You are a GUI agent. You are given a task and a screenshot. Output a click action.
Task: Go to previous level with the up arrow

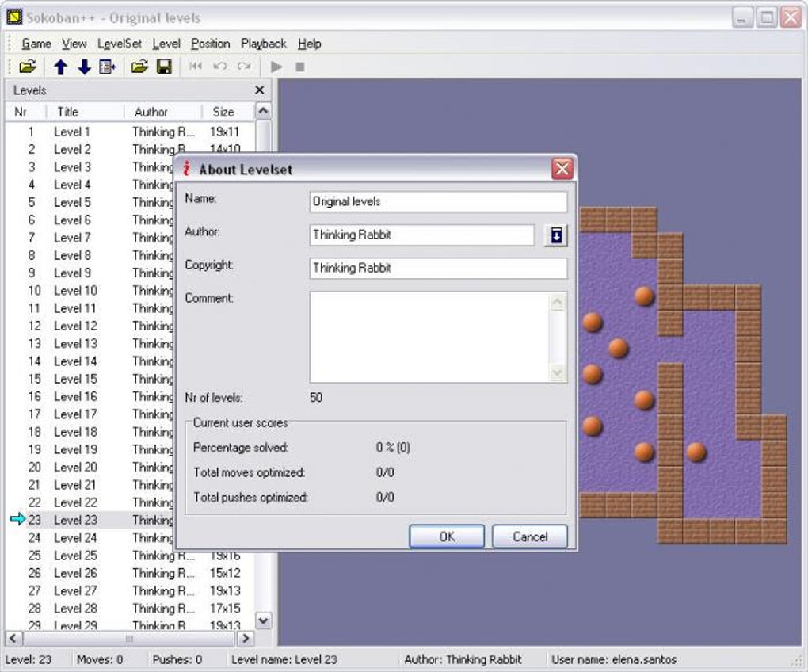click(60, 67)
